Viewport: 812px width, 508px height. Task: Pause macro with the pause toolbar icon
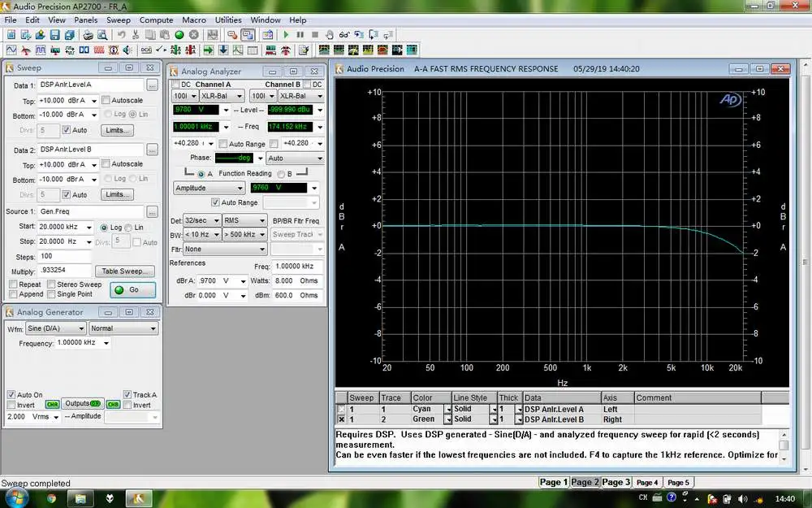(300, 35)
